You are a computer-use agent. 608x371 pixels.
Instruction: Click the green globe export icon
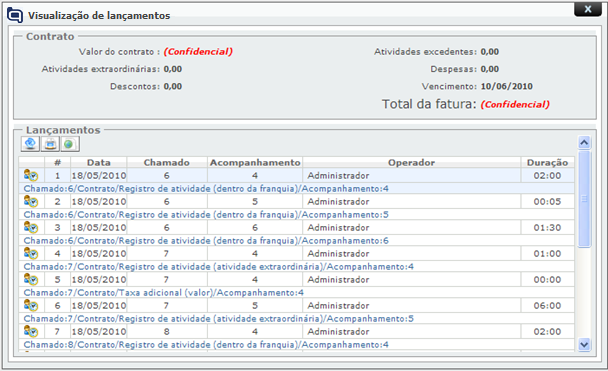point(70,144)
